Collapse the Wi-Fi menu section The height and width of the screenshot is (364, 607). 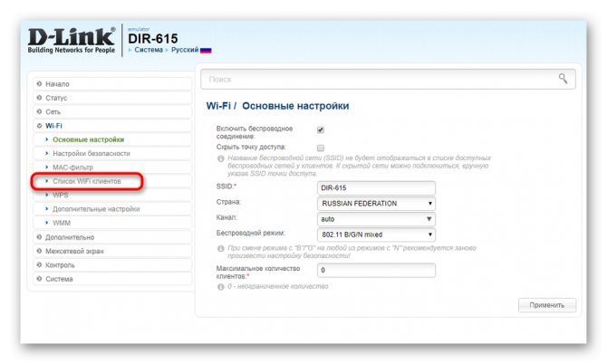pyautogui.click(x=112, y=126)
